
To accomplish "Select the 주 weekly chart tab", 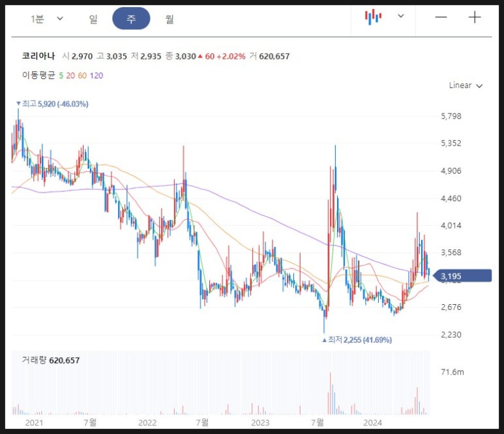I will click(x=131, y=19).
